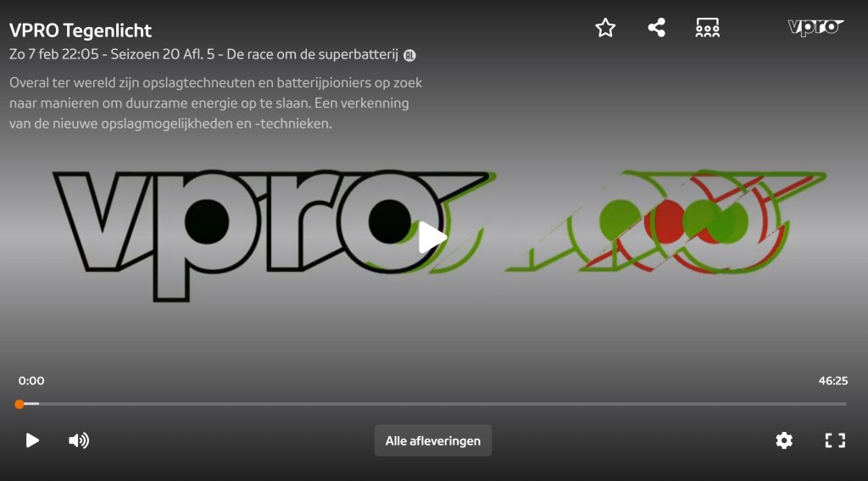Click the middle of the video progress bar
Viewport: 868px width, 481px height.
point(432,404)
